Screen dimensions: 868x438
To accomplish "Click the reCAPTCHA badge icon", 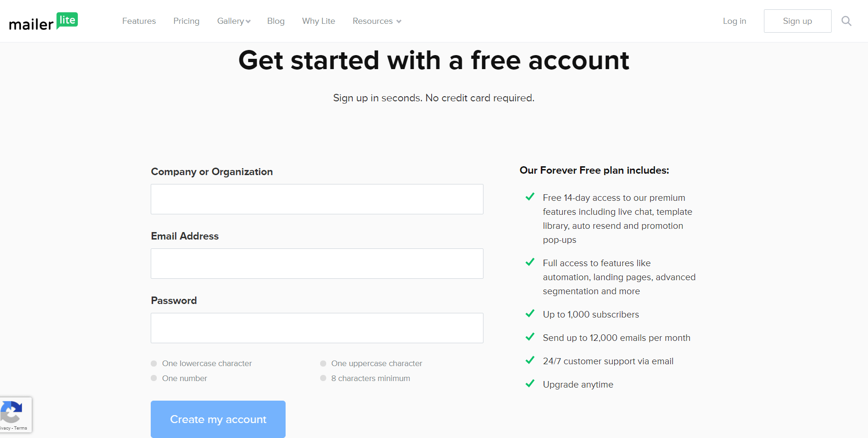I will coord(11,411).
